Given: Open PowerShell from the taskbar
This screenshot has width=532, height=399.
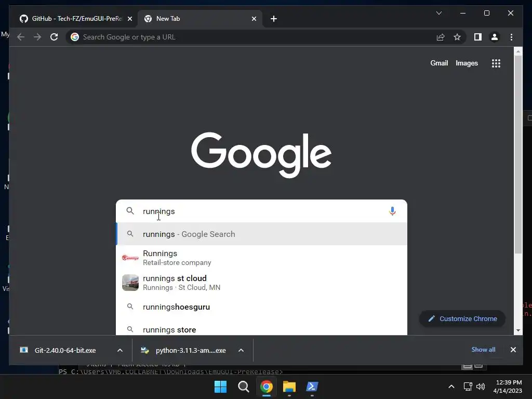Looking at the screenshot, I should tap(312, 387).
